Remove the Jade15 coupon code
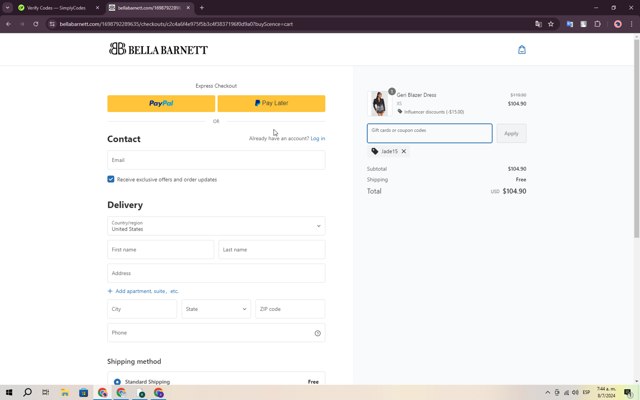Screen dimensions: 640x400 click(404, 151)
